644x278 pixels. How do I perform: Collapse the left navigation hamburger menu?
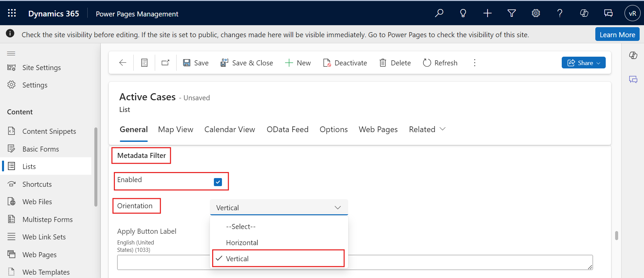(11, 54)
